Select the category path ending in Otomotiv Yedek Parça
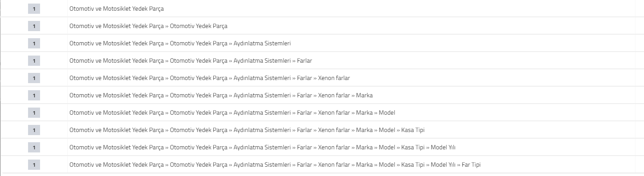Screen dimensions: 644x176 (x=148, y=26)
